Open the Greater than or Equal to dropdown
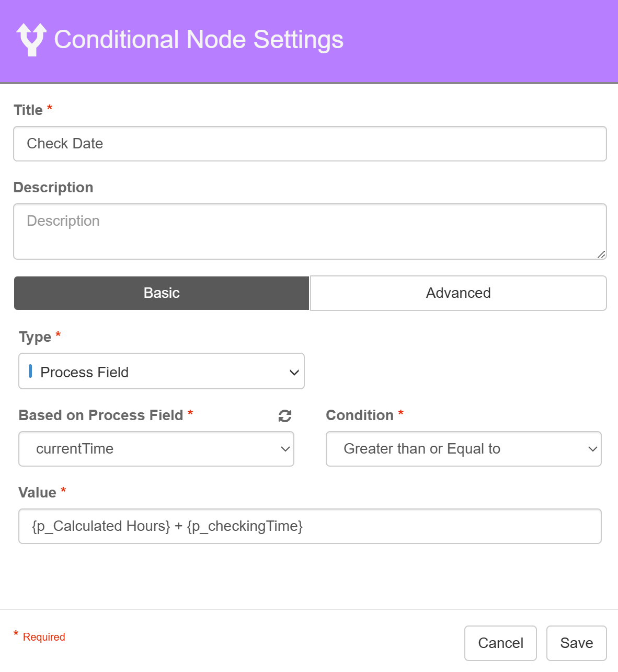The image size is (618, 672). (x=463, y=449)
